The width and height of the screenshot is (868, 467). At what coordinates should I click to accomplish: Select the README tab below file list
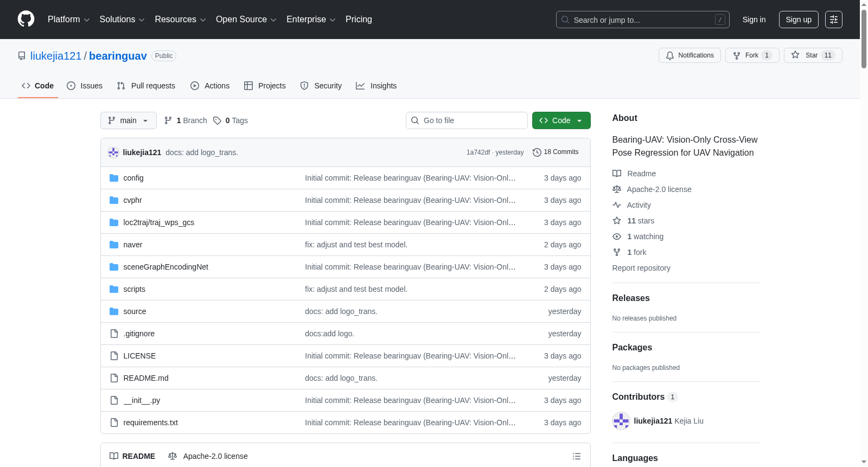(x=132, y=456)
